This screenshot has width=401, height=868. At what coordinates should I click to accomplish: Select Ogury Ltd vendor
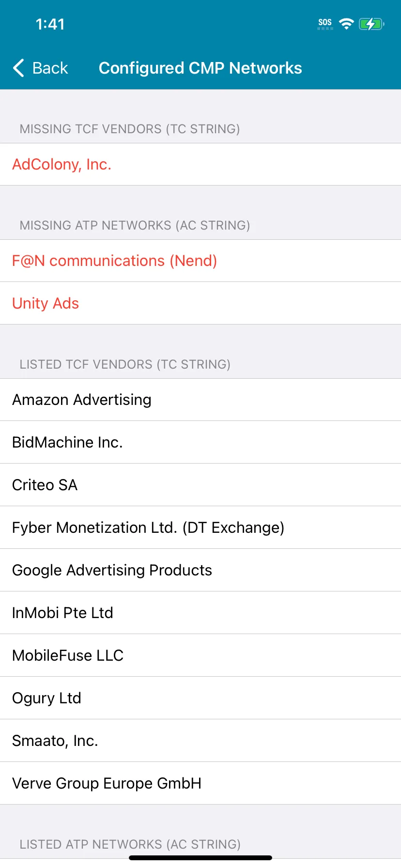click(x=46, y=698)
